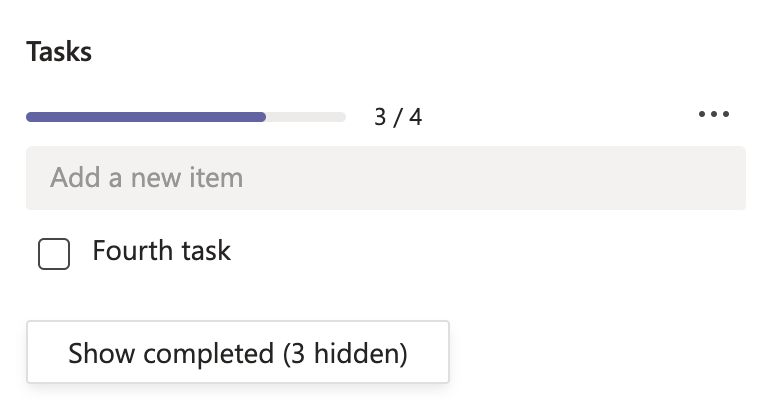
Task: Show the 3 hidden completed tasks
Action: 238,352
